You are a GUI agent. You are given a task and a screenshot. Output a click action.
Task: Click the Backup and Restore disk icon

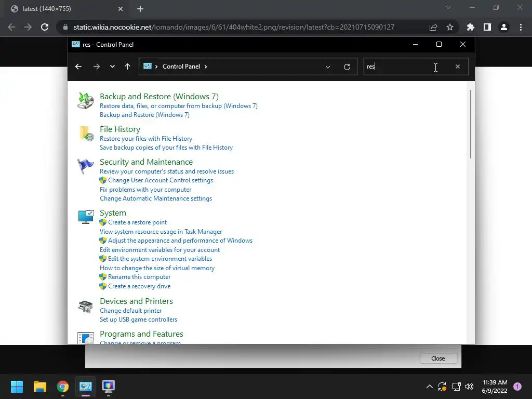click(x=86, y=101)
